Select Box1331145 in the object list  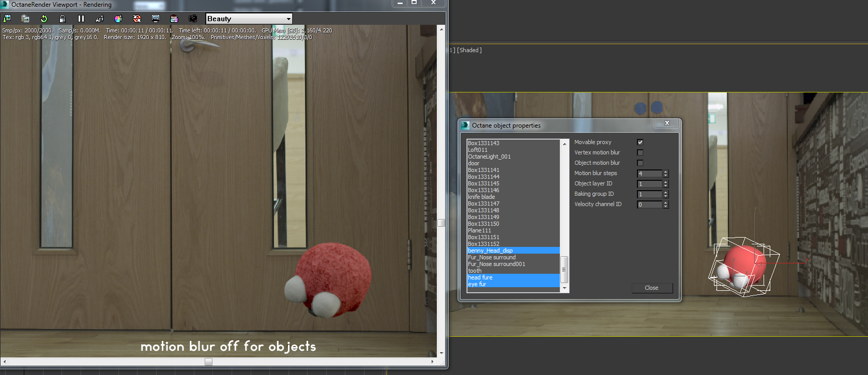[x=513, y=183]
